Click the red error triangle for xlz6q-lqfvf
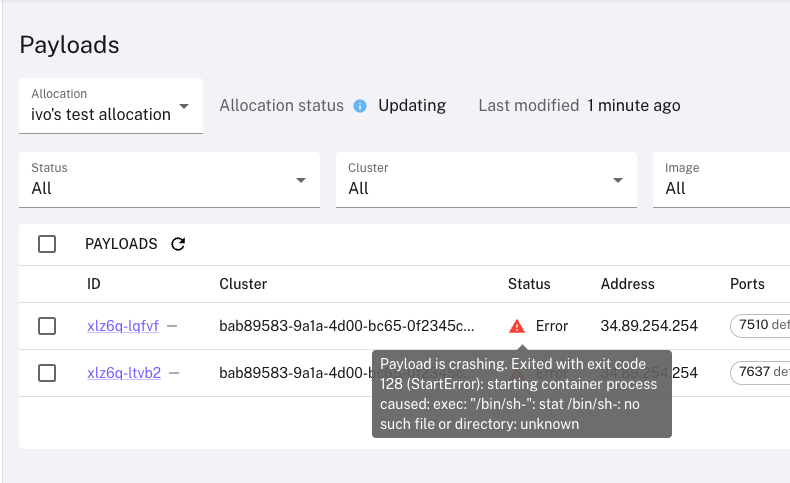Image resolution: width=790 pixels, height=483 pixels. (516, 326)
